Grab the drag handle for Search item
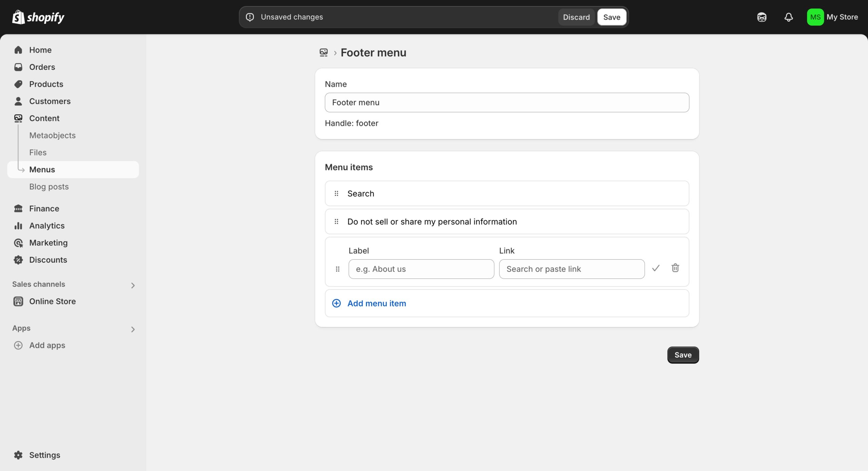The image size is (868, 471). pos(336,193)
